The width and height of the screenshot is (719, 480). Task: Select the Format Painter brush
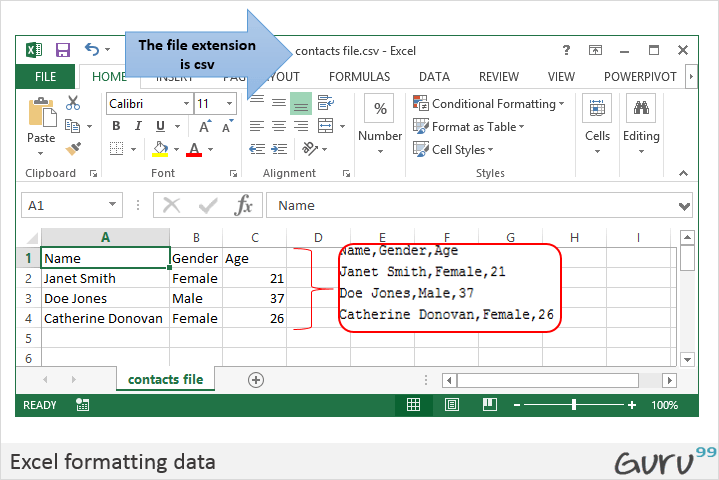[73, 148]
